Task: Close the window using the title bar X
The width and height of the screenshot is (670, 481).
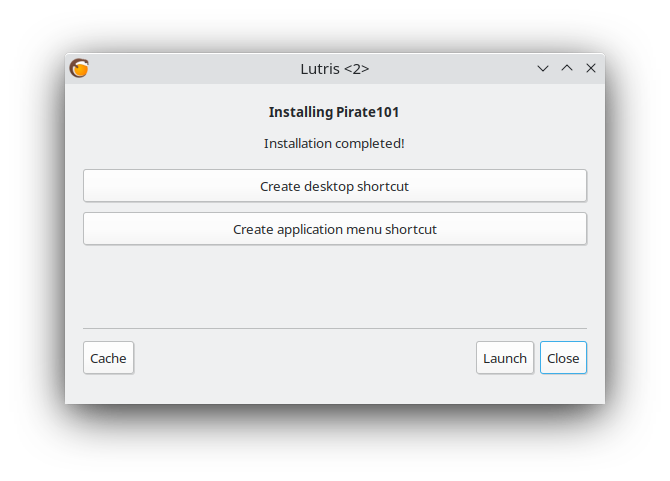Action: 591,68
